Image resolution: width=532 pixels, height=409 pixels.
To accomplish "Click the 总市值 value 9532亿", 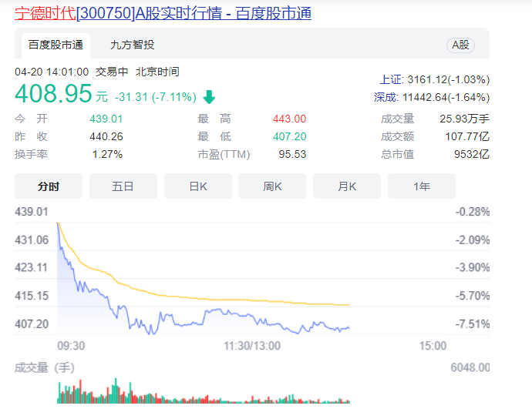I will pos(472,154).
